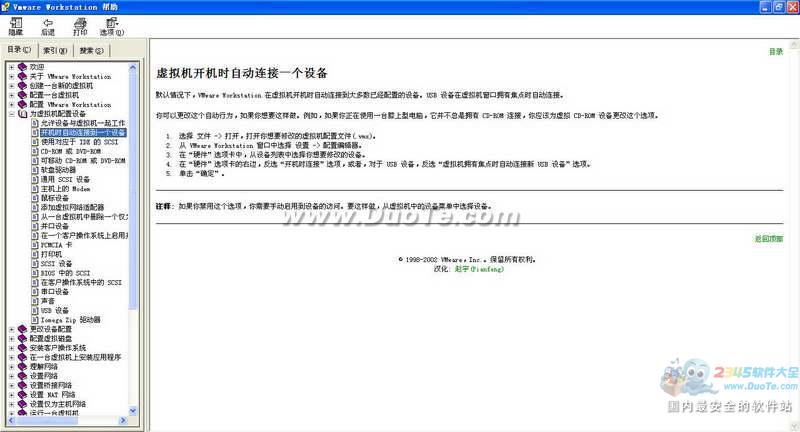Expand the 更改设备配置 node
800x432 pixels.
(12, 329)
